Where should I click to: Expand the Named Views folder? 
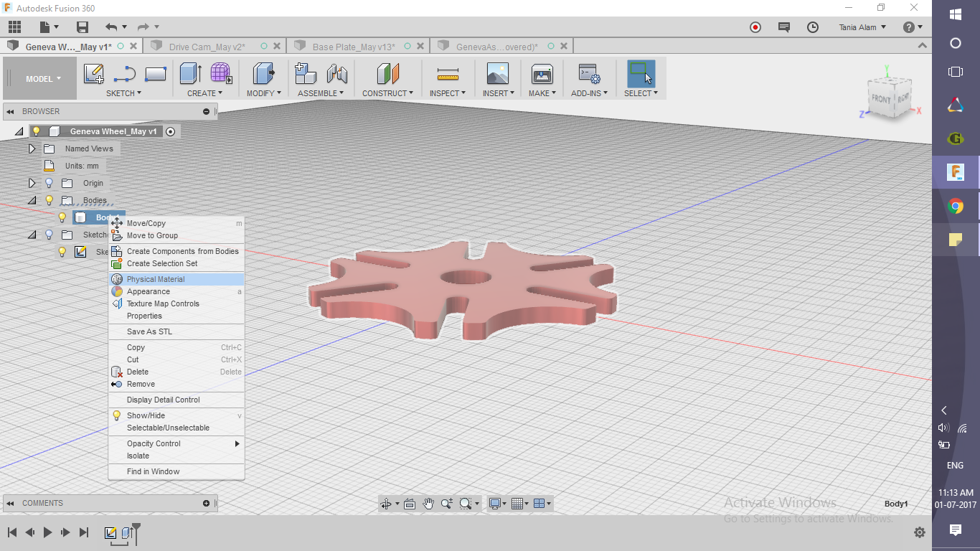point(32,149)
